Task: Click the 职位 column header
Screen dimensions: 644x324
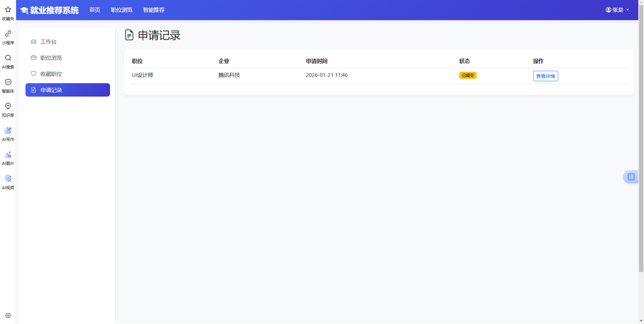Action: point(137,61)
